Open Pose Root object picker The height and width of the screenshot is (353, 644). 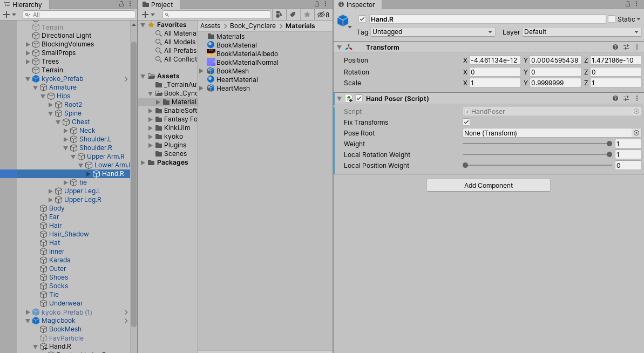tap(636, 133)
